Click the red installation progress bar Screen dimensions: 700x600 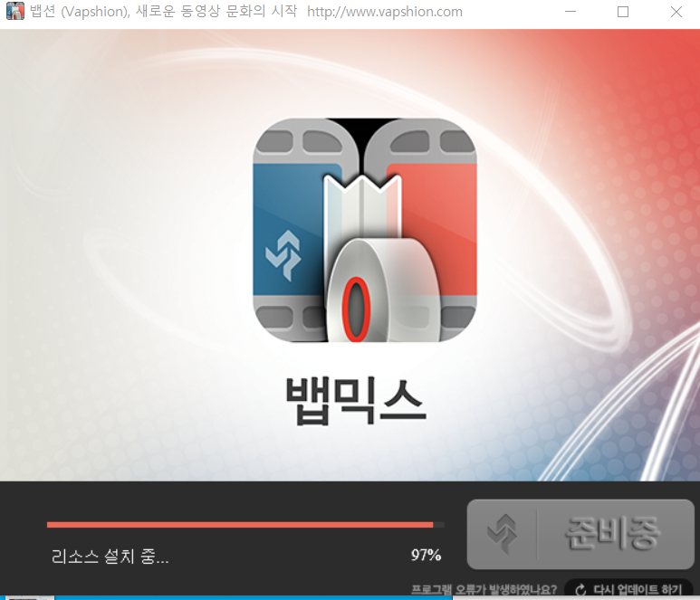coord(245,525)
